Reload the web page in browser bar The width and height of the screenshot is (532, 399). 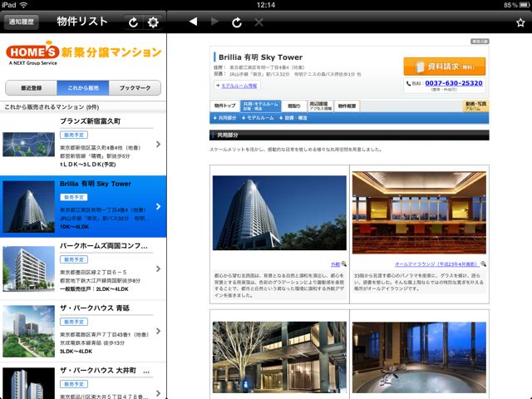[x=237, y=22]
